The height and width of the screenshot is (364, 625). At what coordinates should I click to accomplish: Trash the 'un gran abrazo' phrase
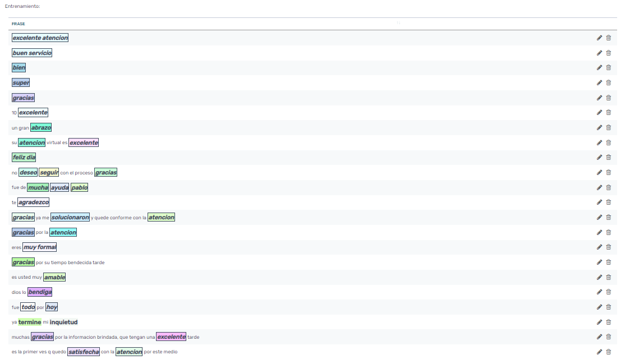pos(609,127)
